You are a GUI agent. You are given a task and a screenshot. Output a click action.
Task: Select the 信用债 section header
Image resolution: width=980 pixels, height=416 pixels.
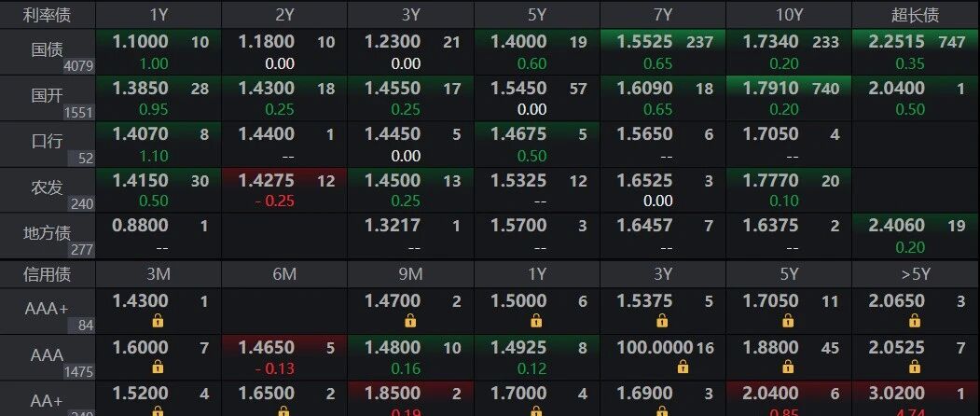point(48,274)
